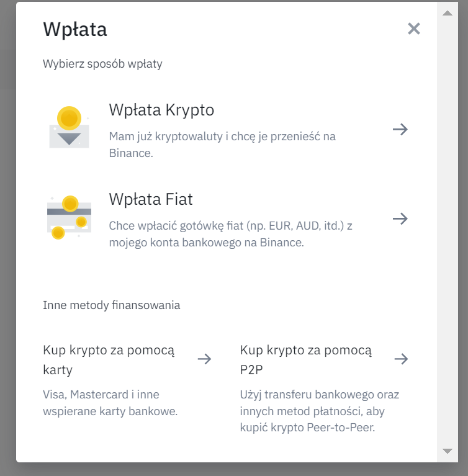Open 'Kup krypto za pomocą P2P'

point(305,359)
